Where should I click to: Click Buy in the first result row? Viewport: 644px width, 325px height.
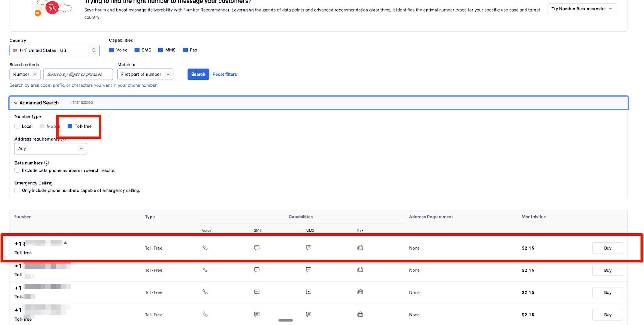coord(607,248)
